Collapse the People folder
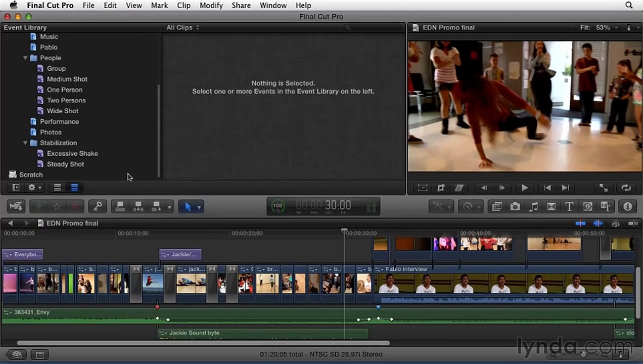This screenshot has width=643, height=364. click(x=25, y=58)
